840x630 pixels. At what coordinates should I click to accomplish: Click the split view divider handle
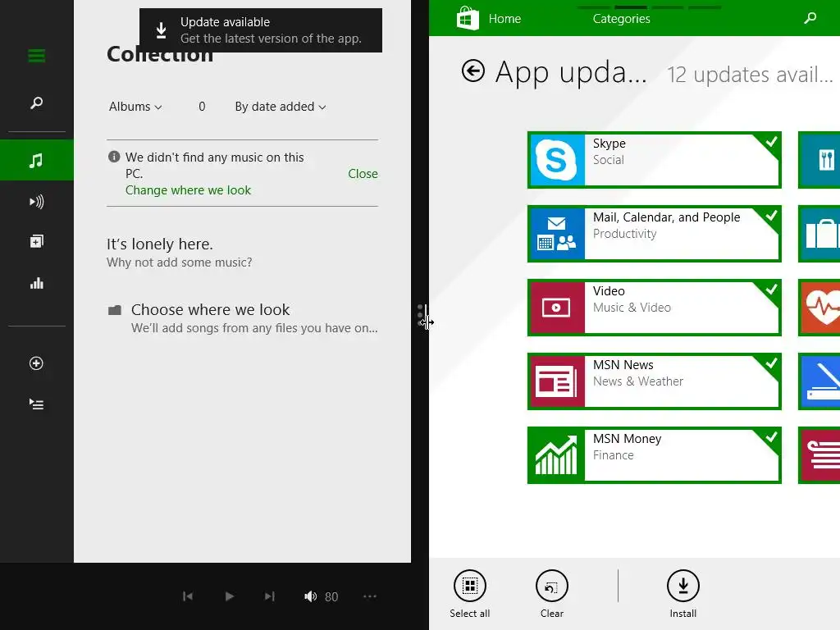point(421,316)
